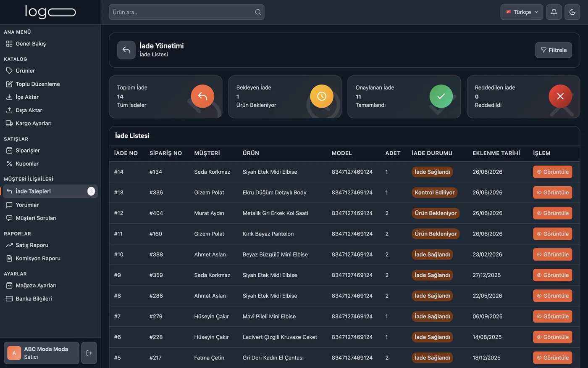Click the Kargo Ayarları truck icon
Image resolution: width=588 pixels, height=368 pixels.
(x=9, y=123)
